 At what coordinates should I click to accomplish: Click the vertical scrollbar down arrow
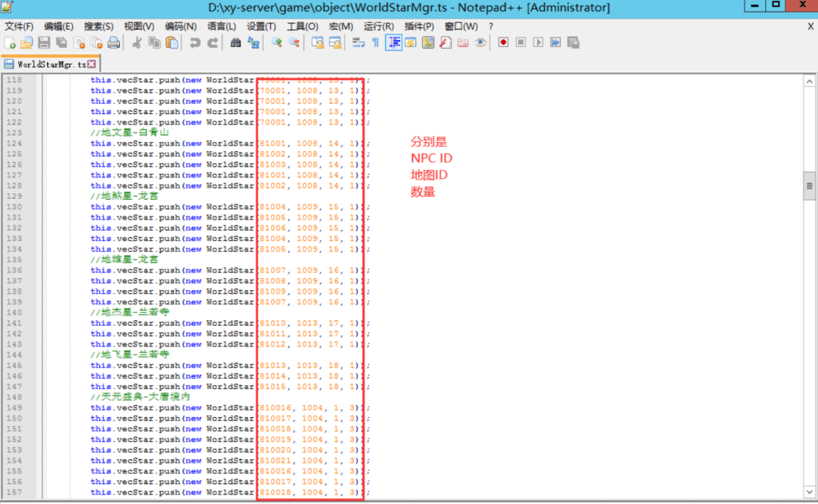click(808, 493)
